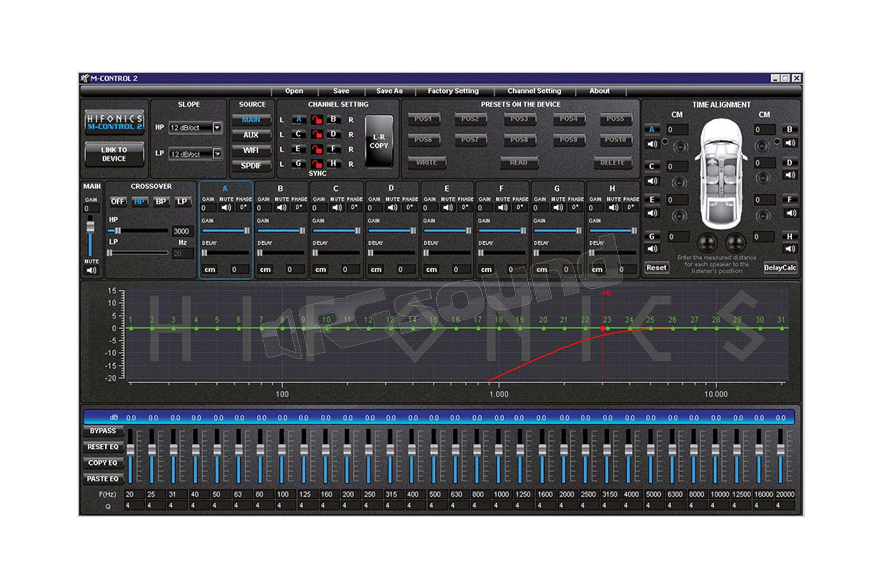The image size is (882, 588).
Task: Click the MAIN gain vertical slider
Action: [x=90, y=236]
